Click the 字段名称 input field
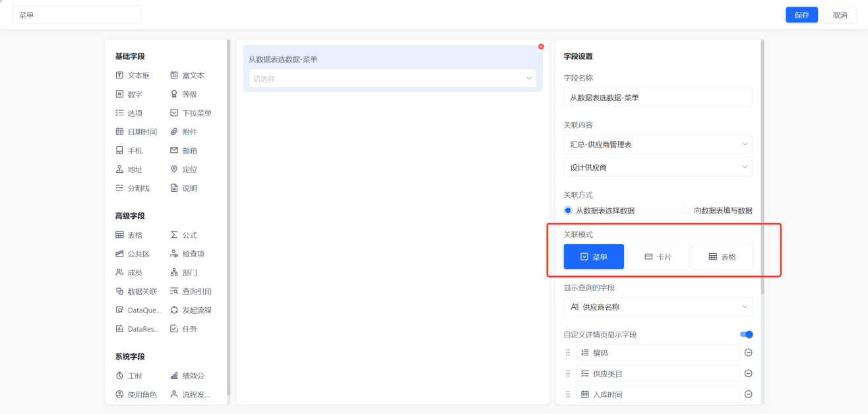This screenshot has width=868, height=414. (x=658, y=97)
